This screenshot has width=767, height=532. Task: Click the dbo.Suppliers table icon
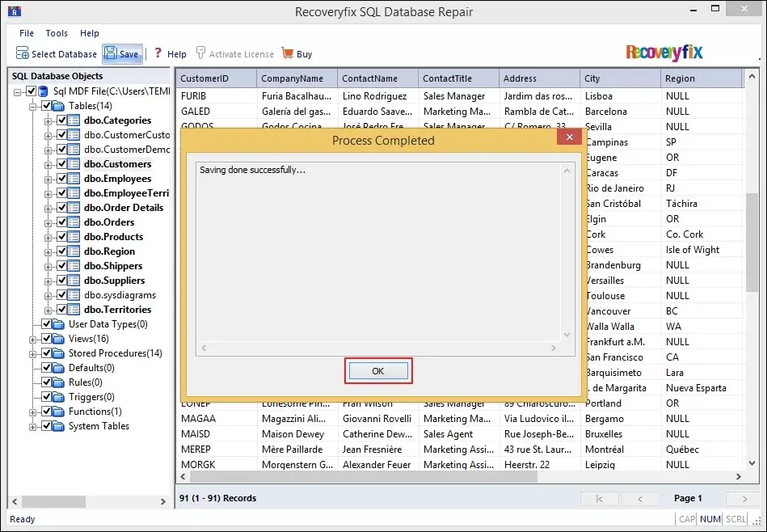pos(74,281)
